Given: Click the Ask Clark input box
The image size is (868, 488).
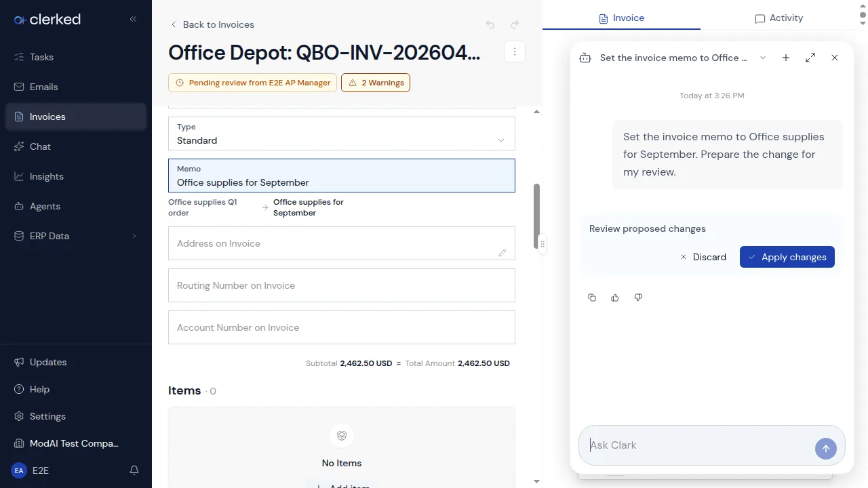Looking at the screenshot, I should [698, 445].
